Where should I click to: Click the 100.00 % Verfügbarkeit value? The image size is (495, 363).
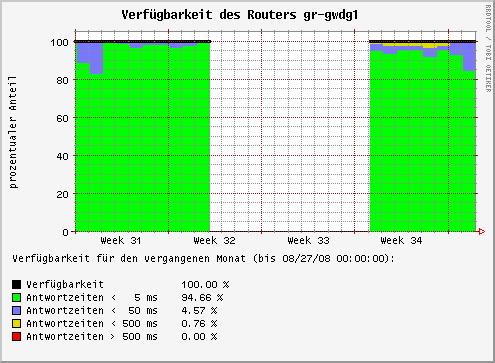click(205, 284)
